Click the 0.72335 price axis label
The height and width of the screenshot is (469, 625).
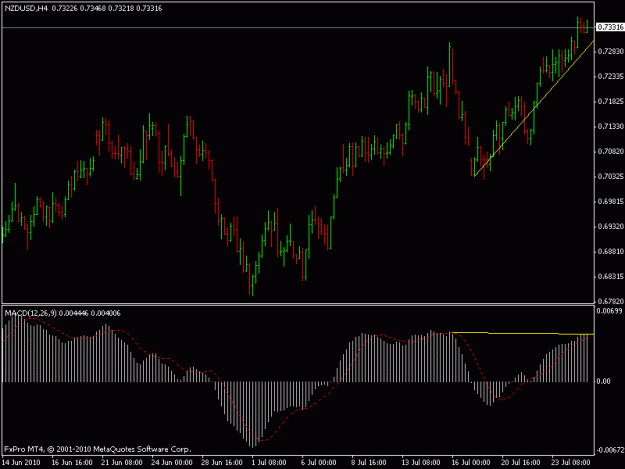pyautogui.click(x=610, y=76)
